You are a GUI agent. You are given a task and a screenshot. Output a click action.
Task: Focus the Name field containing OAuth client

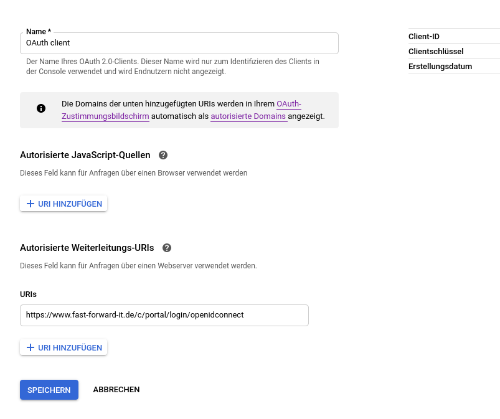(179, 43)
